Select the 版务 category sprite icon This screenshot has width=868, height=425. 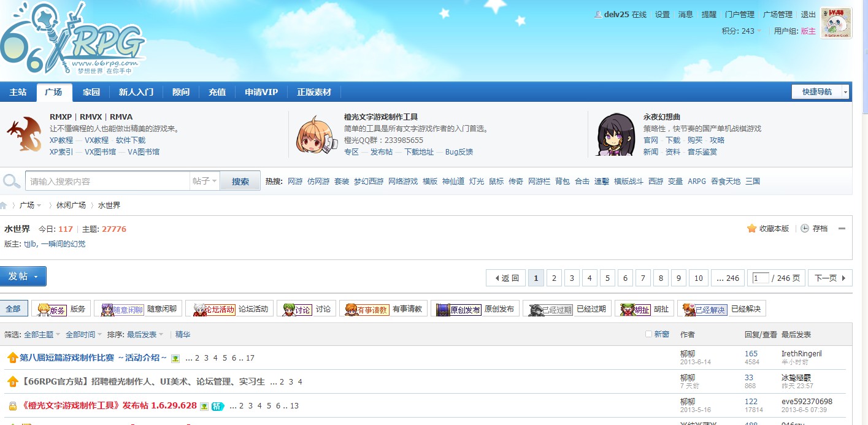[50, 309]
